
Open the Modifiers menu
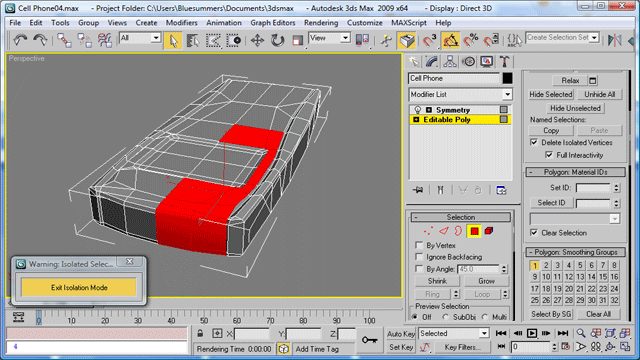coord(181,23)
